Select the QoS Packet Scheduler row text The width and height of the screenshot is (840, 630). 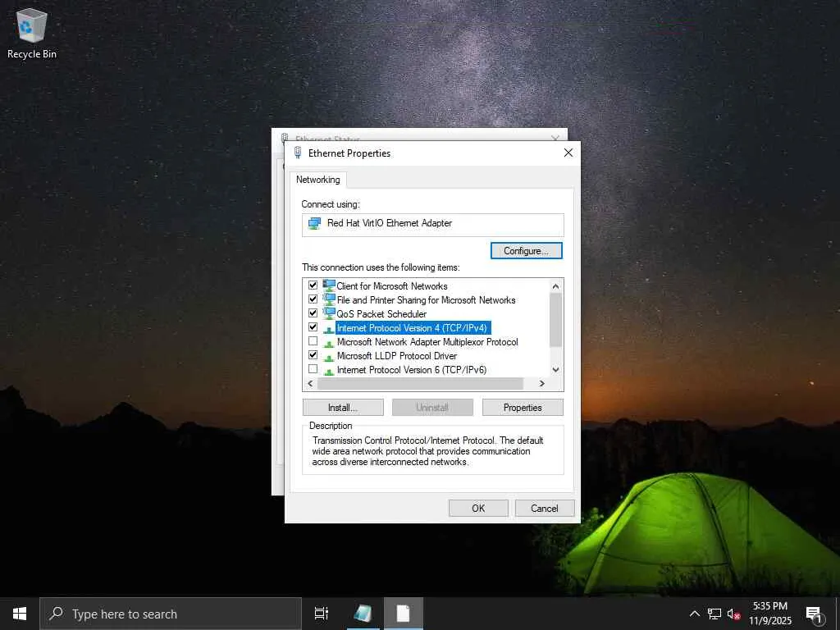click(381, 314)
